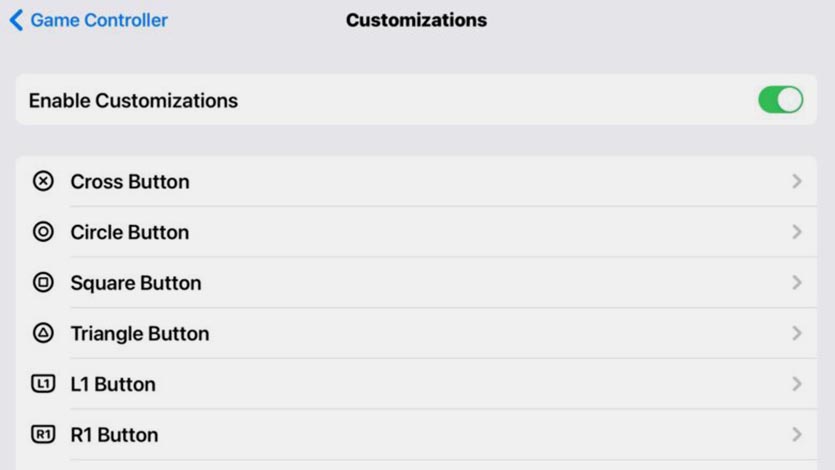Click the Customizations page title
This screenshot has width=835, height=470.
point(416,20)
